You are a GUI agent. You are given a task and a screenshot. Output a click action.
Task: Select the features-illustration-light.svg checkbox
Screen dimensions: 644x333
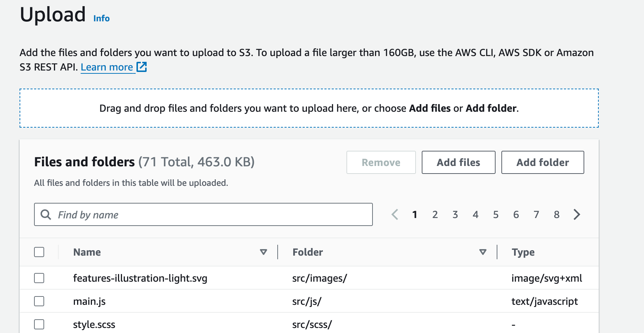click(x=39, y=278)
